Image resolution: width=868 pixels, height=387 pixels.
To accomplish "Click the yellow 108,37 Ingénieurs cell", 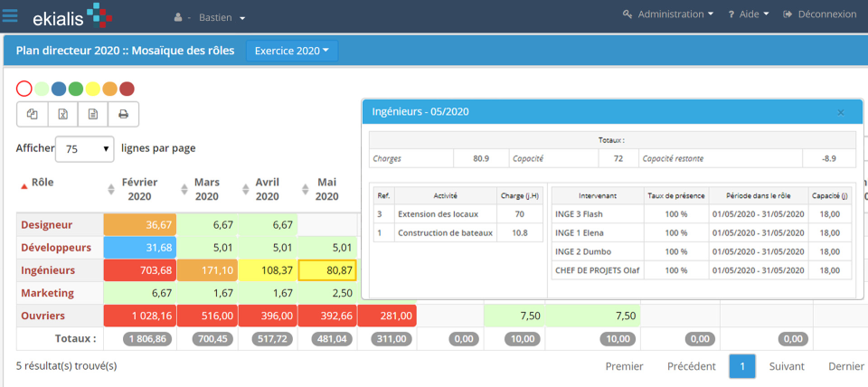I will tap(268, 270).
